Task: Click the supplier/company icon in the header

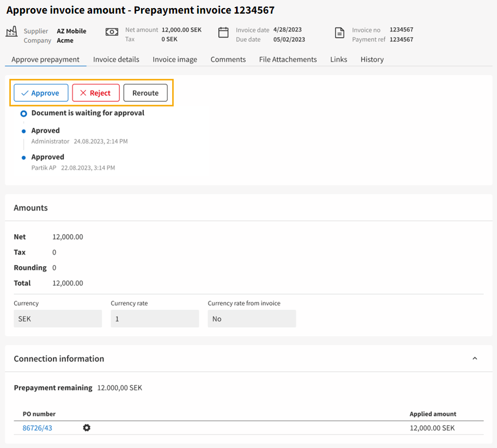Action: (11, 33)
